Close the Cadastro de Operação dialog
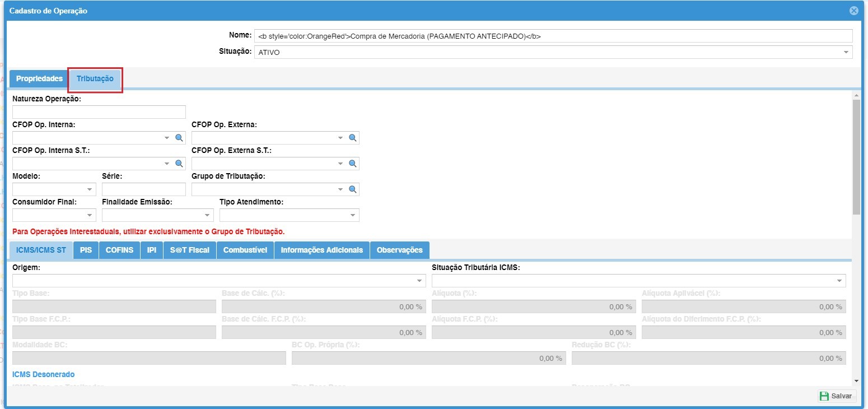 point(853,11)
